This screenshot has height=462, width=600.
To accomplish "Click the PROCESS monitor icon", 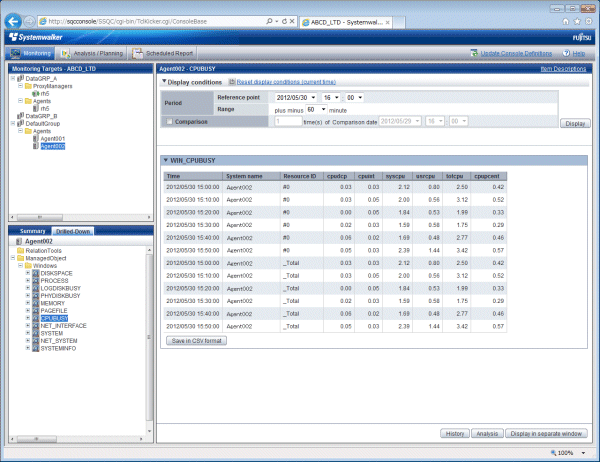I will coord(36,281).
